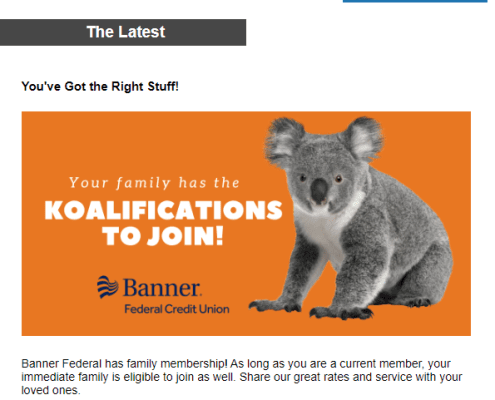The image size is (495, 400).
Task: Select the koala's left fluffy ear
Action: [x=284, y=141]
